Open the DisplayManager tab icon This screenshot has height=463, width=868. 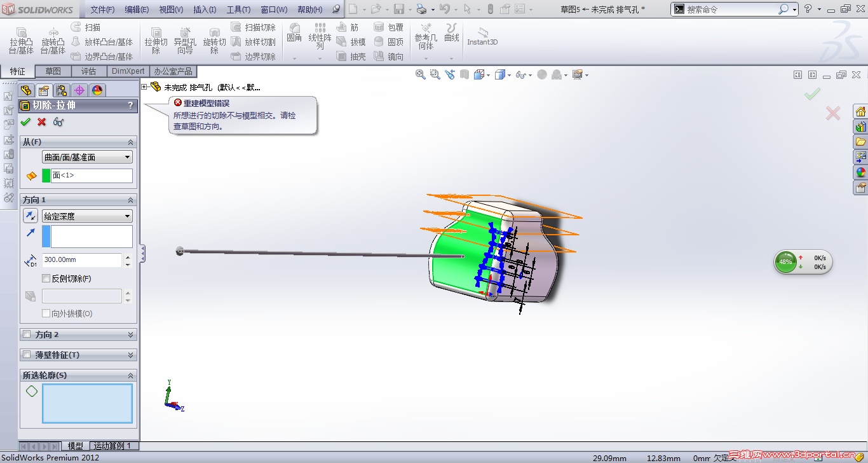[x=97, y=90]
